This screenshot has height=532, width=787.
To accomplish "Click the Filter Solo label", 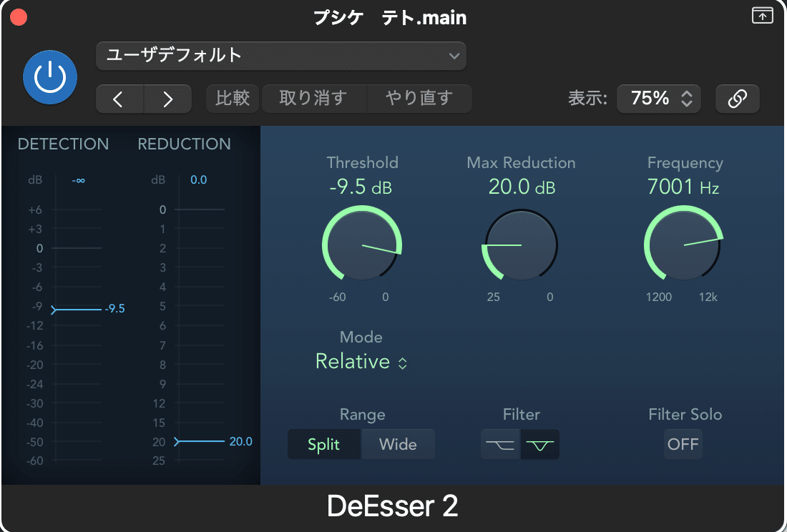I will pos(685,414).
